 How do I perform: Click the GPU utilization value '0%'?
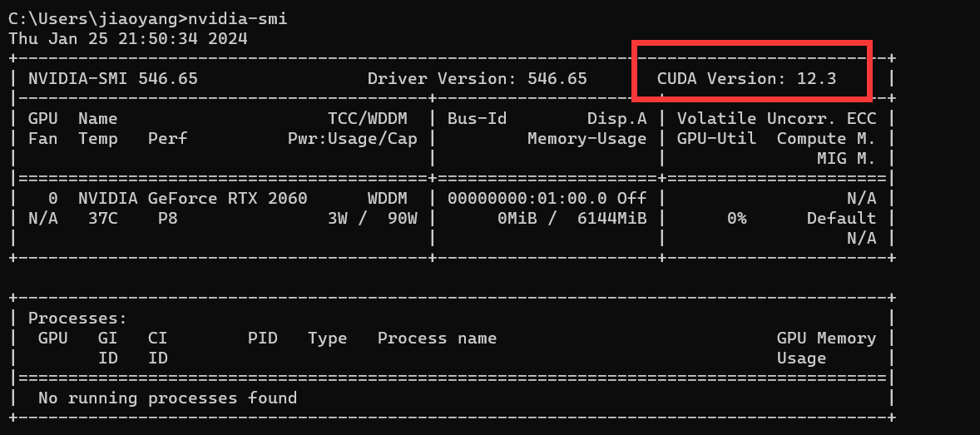(x=737, y=219)
